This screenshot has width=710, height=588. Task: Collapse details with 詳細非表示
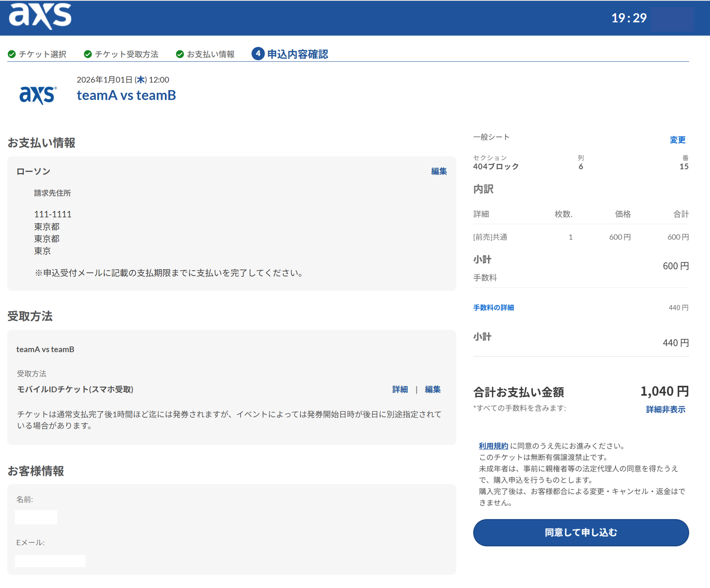pos(666,409)
